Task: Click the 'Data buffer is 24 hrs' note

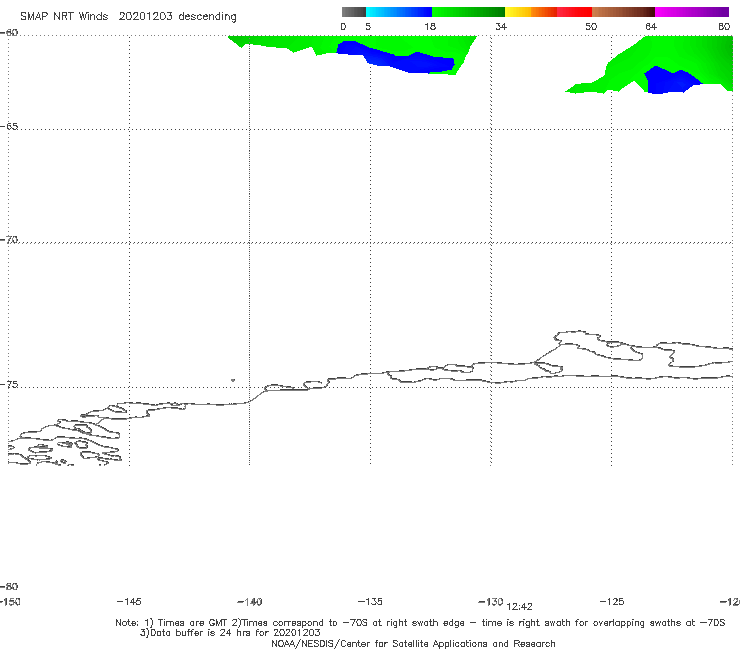Action: tap(230, 633)
